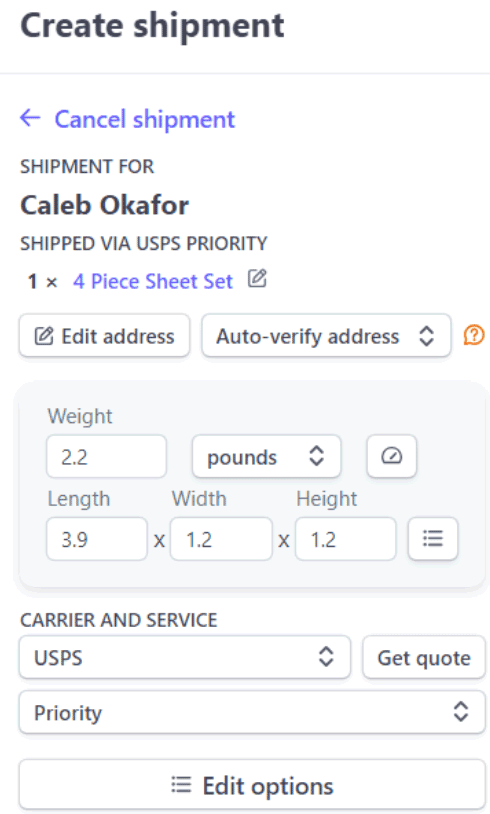Open Edit options
The height and width of the screenshot is (814, 490).
252,785
